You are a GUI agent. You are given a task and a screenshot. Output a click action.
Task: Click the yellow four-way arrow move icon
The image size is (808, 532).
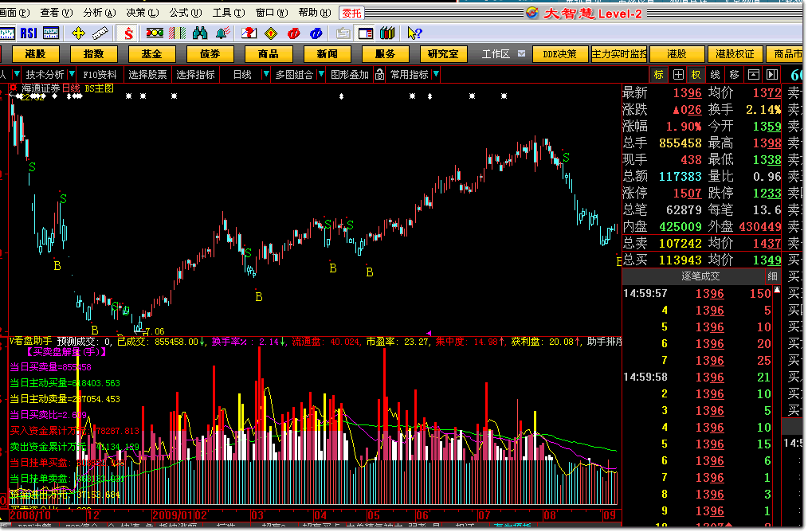(x=78, y=33)
